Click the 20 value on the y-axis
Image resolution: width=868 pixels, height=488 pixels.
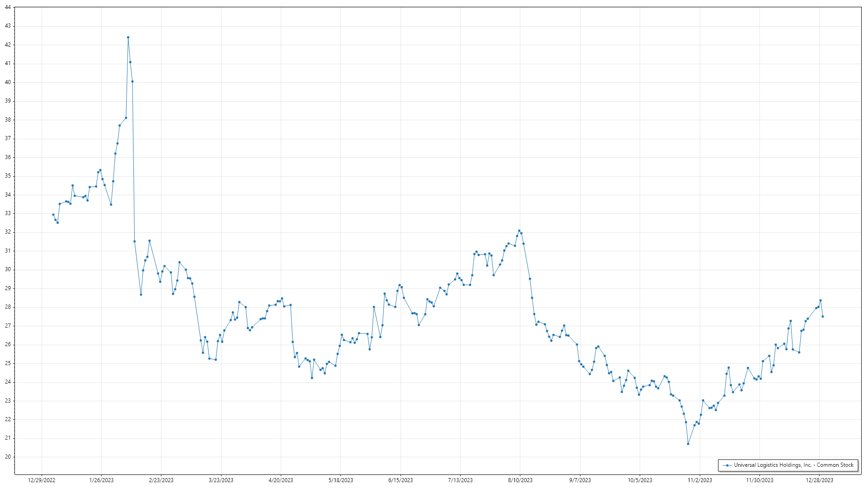tap(8, 457)
